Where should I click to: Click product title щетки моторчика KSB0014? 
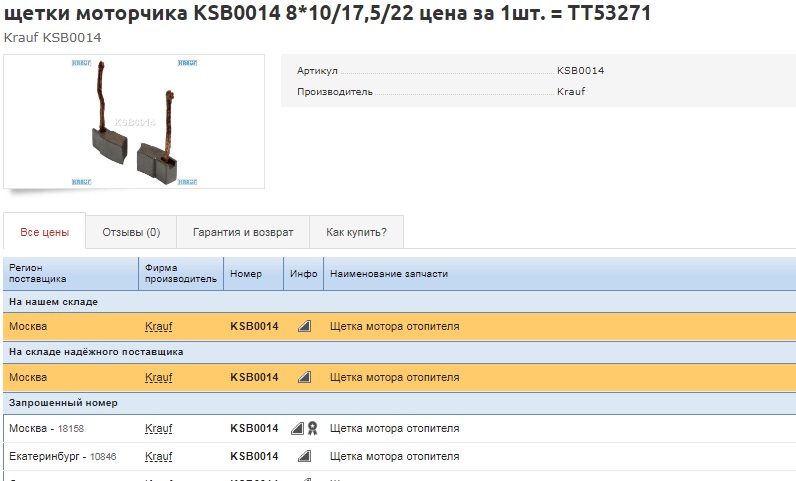point(327,13)
